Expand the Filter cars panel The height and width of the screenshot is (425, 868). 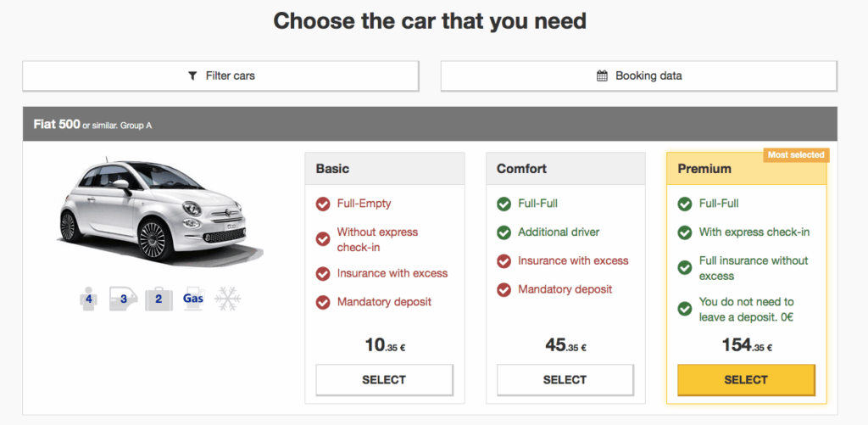(x=220, y=76)
